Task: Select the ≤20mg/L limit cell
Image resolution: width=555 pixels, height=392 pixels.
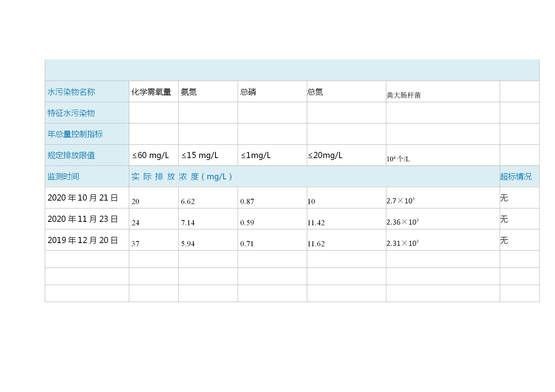Action: [325, 155]
